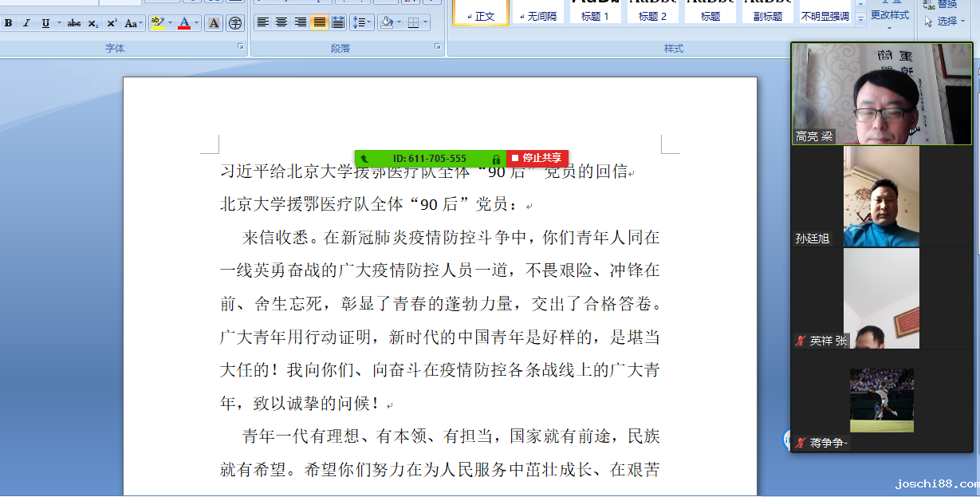The height and width of the screenshot is (497, 980).
Task: Open the 更改样式 button
Action: pos(889,15)
